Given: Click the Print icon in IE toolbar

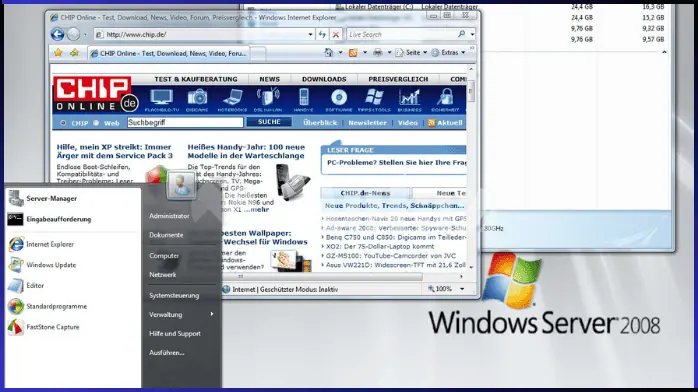Looking at the screenshot, I should [x=377, y=53].
